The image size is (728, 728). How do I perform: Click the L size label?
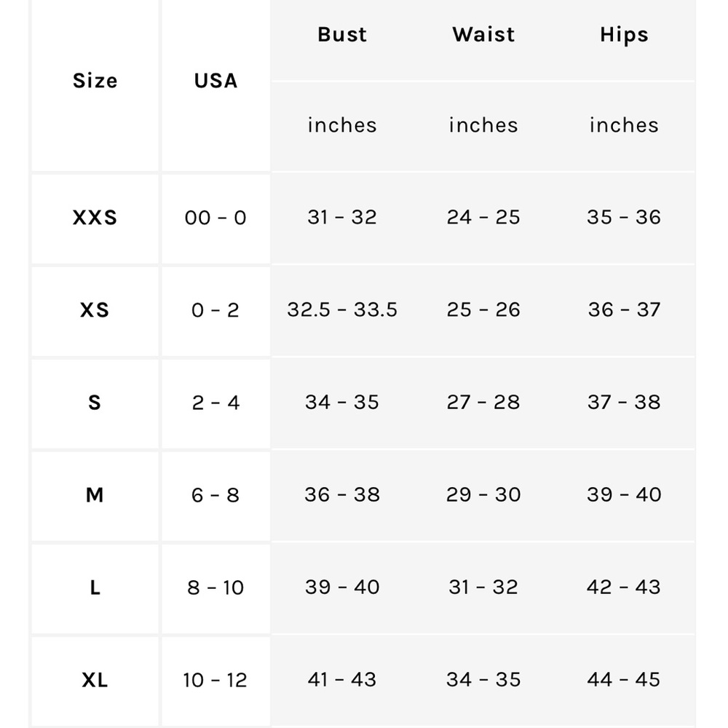point(95,587)
